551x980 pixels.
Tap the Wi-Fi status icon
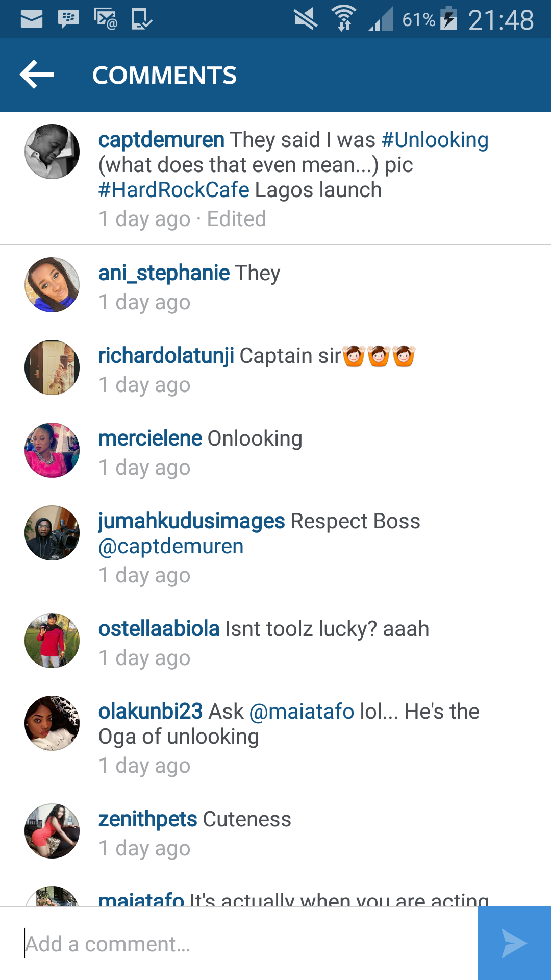(344, 18)
